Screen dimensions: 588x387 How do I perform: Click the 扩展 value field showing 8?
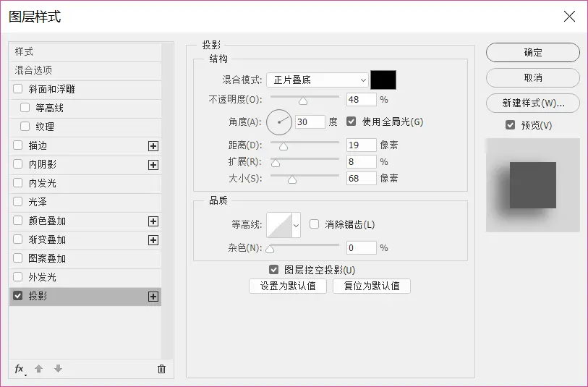361,161
